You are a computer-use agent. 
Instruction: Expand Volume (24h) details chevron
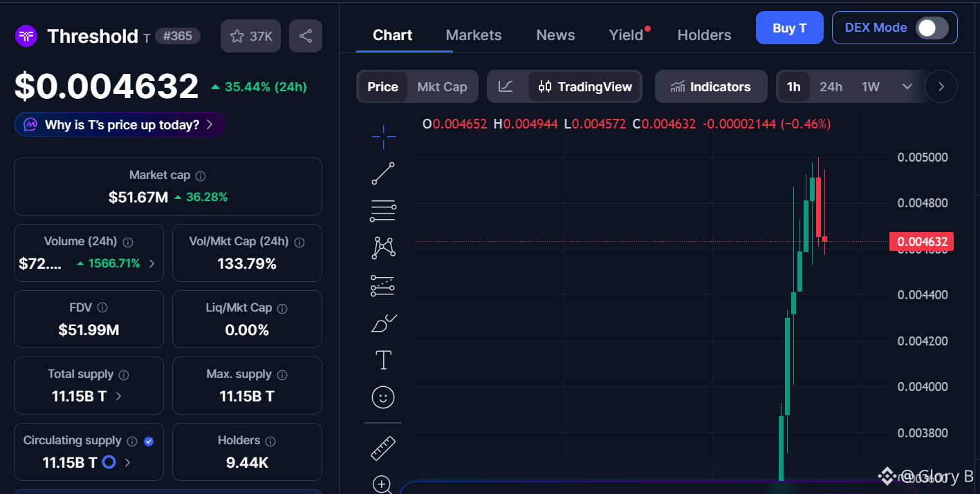[151, 263]
